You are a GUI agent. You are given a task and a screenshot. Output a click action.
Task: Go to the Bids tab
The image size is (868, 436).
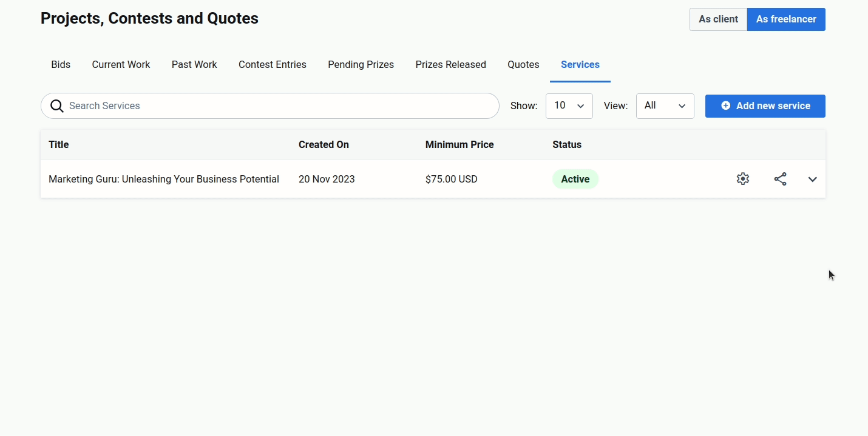coord(61,65)
